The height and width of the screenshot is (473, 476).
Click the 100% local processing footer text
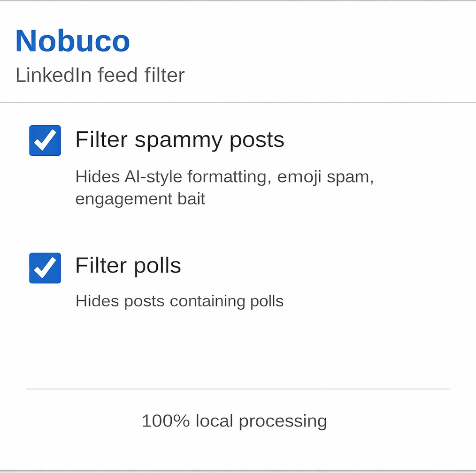tap(234, 420)
